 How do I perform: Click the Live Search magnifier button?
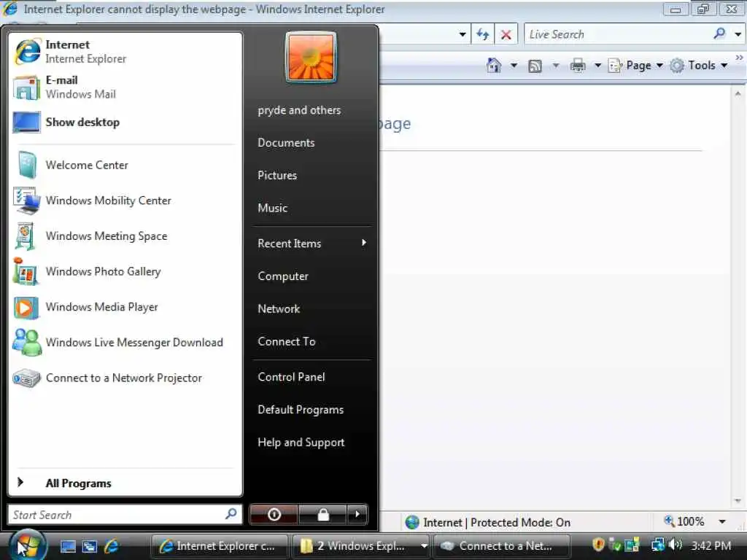tap(719, 34)
